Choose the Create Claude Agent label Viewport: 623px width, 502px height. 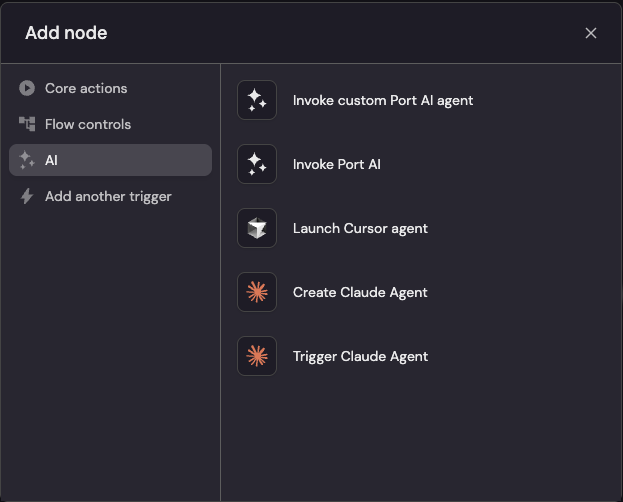point(360,293)
